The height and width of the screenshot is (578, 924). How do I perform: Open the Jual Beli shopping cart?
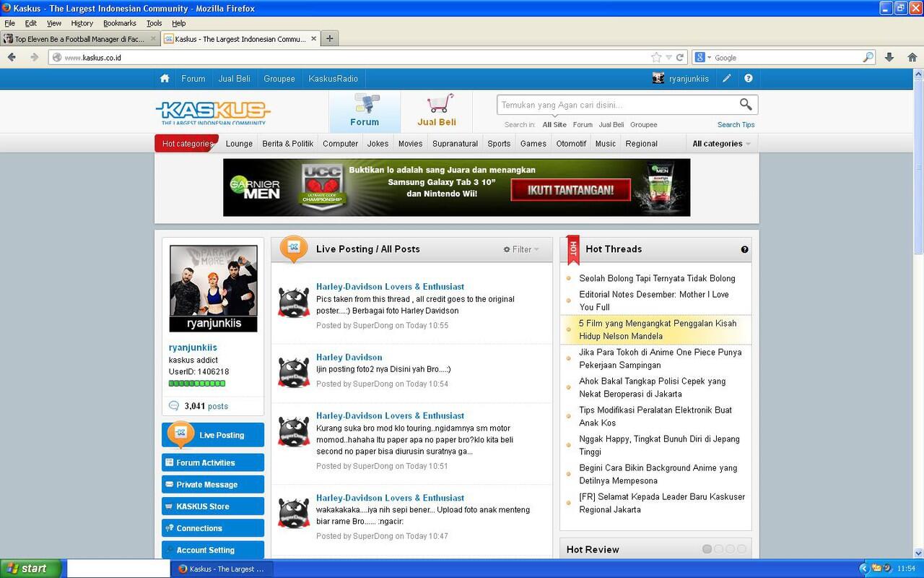(x=437, y=111)
